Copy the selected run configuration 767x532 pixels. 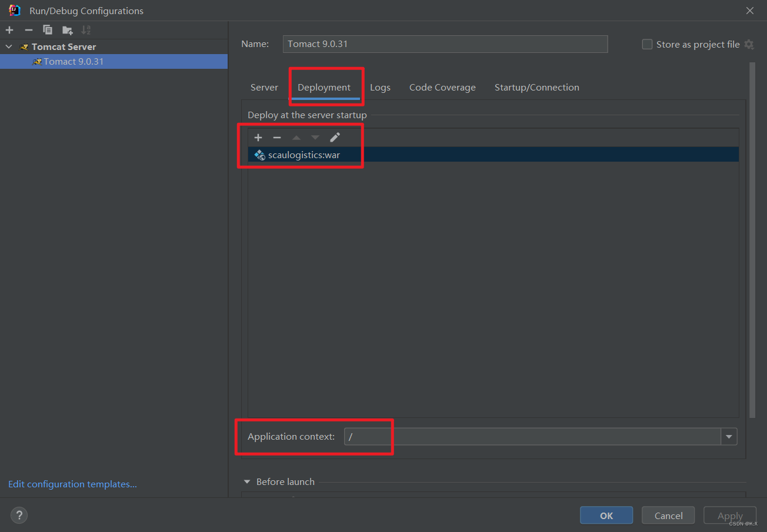point(48,30)
